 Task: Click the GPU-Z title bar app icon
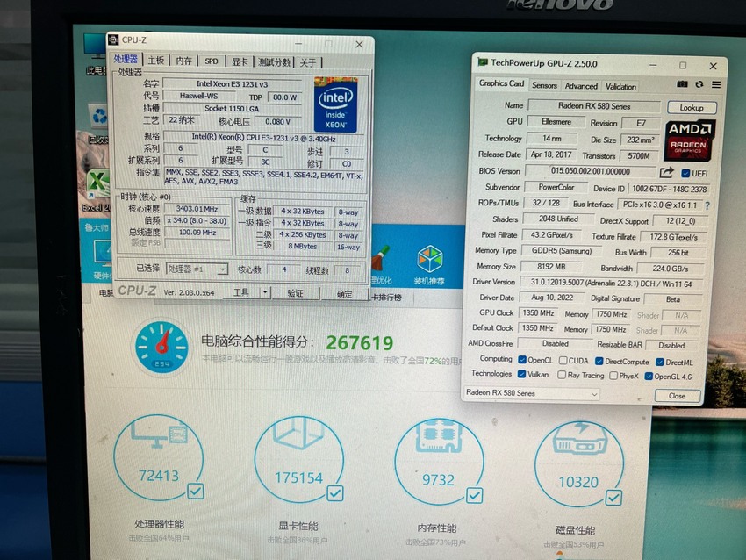(483, 62)
